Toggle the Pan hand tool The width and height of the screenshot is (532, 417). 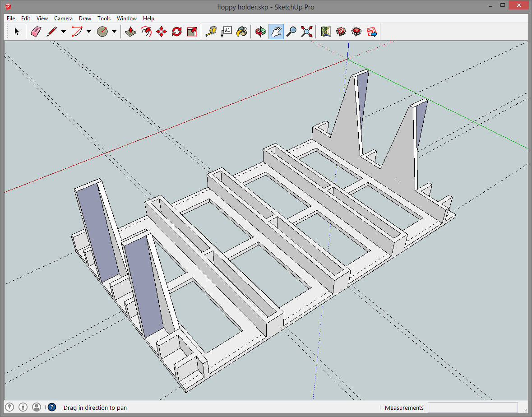(x=276, y=32)
